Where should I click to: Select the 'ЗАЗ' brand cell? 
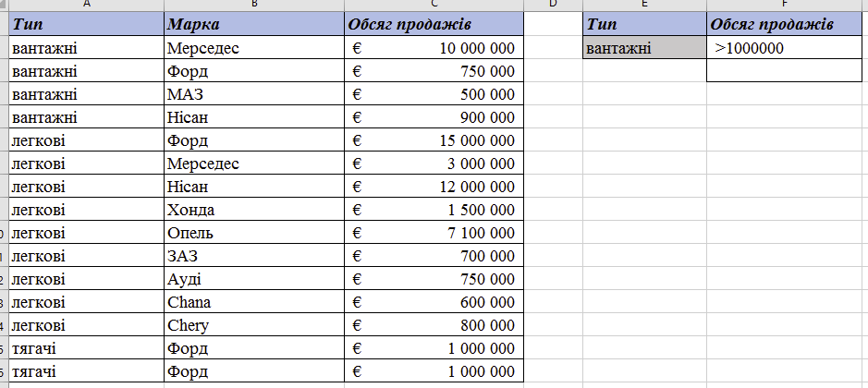[254, 256]
